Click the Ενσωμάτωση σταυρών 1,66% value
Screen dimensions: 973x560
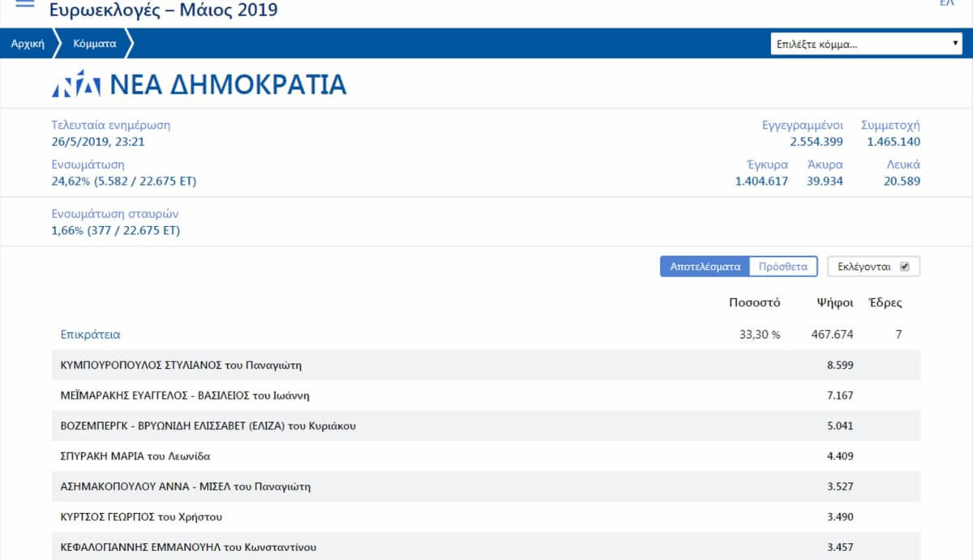click(116, 231)
